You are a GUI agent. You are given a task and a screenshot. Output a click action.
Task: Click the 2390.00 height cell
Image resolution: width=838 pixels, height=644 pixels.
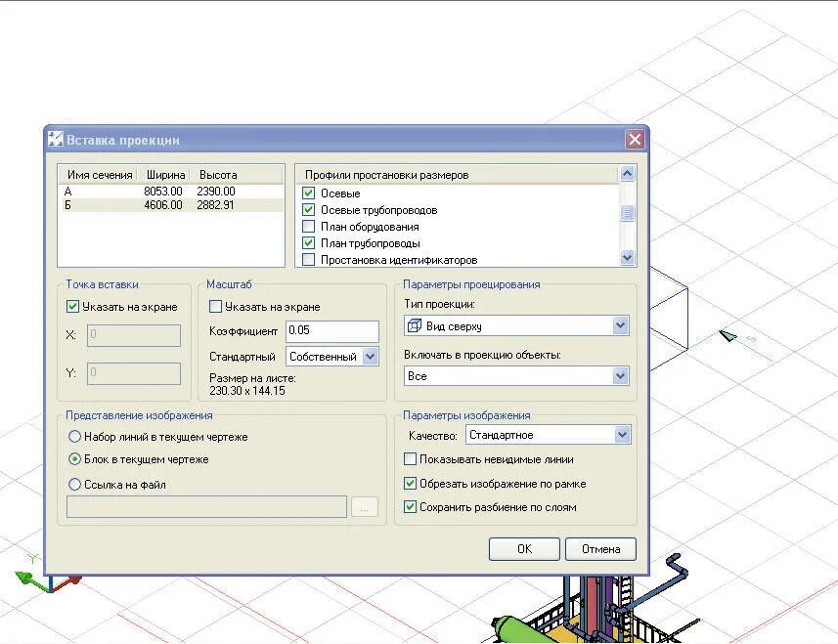point(216,192)
